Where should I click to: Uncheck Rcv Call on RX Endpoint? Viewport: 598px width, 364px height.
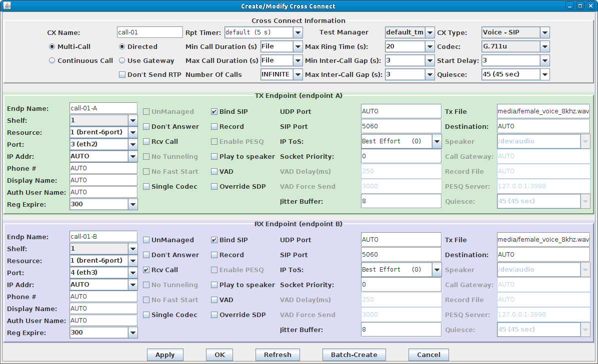pyautogui.click(x=146, y=270)
